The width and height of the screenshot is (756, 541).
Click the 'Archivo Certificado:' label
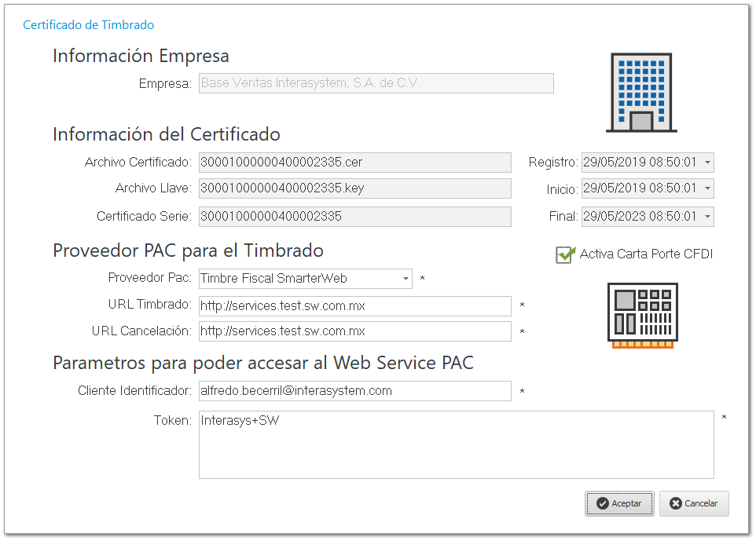(138, 163)
